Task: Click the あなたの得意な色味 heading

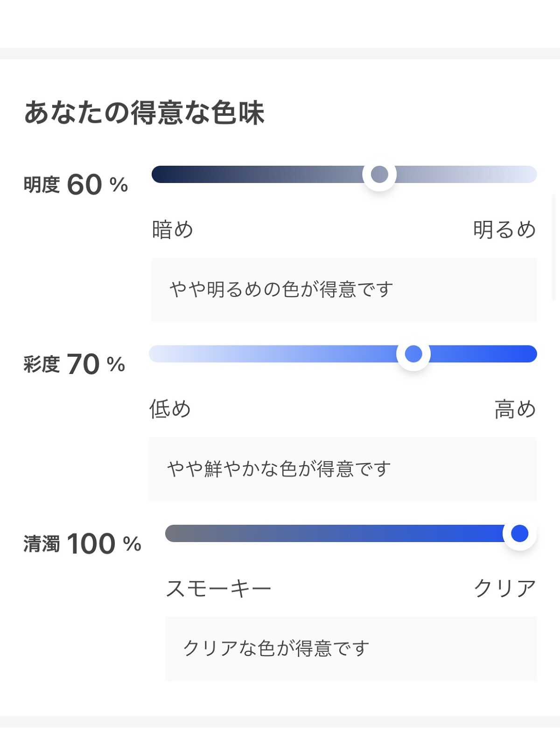Action: (144, 113)
